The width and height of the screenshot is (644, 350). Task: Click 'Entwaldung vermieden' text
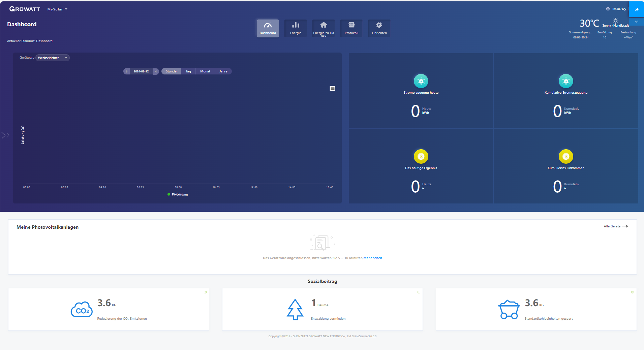click(x=328, y=319)
